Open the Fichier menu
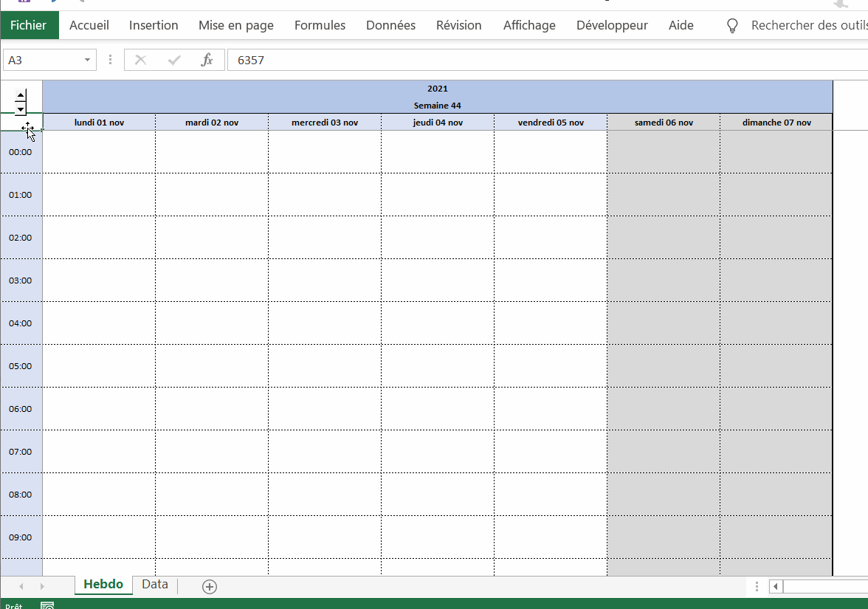 (29, 26)
